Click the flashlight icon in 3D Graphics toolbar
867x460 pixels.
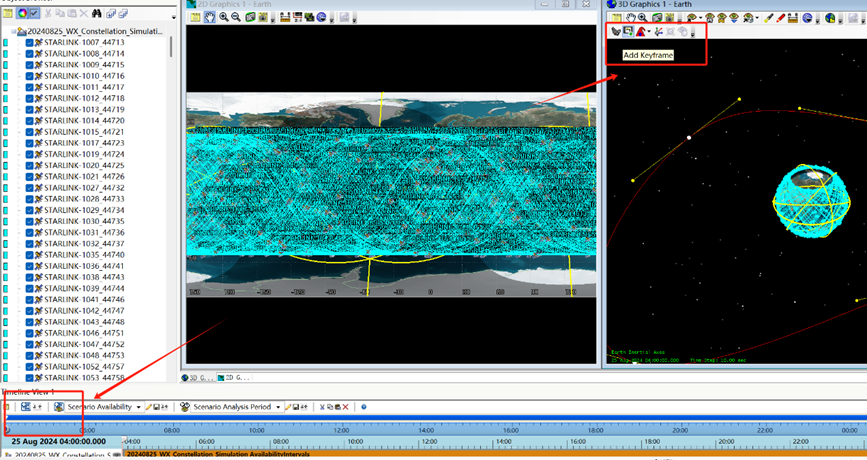(x=768, y=18)
